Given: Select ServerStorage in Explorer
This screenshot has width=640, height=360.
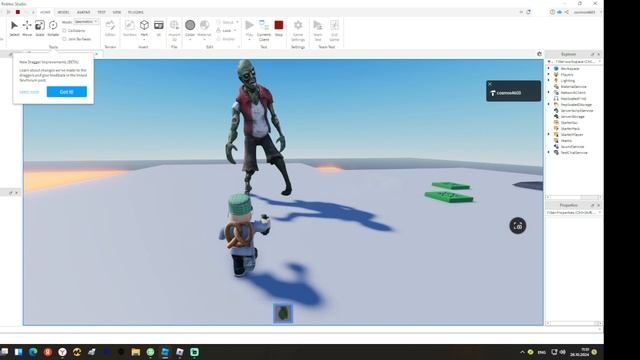Looking at the screenshot, I should pos(572,117).
